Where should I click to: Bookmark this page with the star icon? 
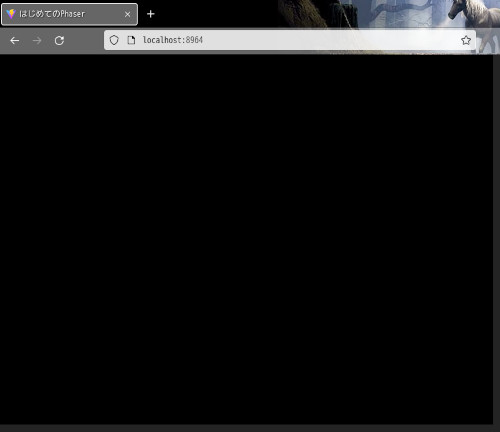(466, 40)
